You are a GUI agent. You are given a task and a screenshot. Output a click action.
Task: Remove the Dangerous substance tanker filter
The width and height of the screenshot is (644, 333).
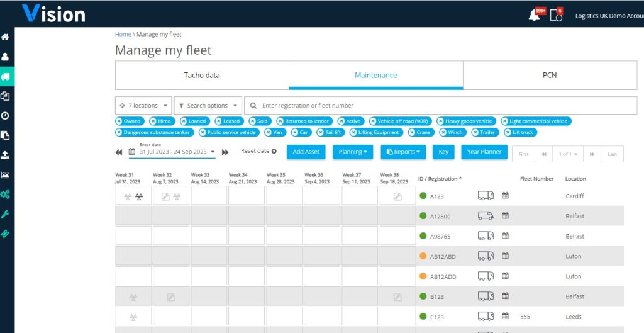[119, 132]
